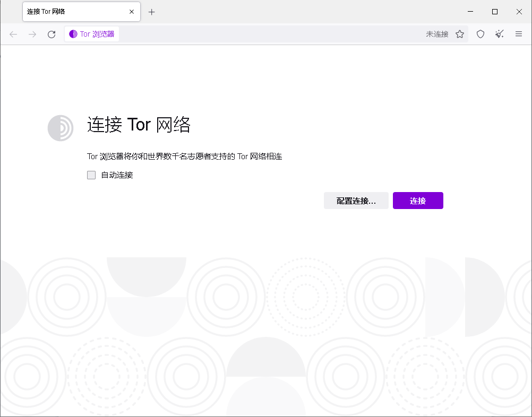Click the Tor 浏览器 identity icon

point(92,34)
